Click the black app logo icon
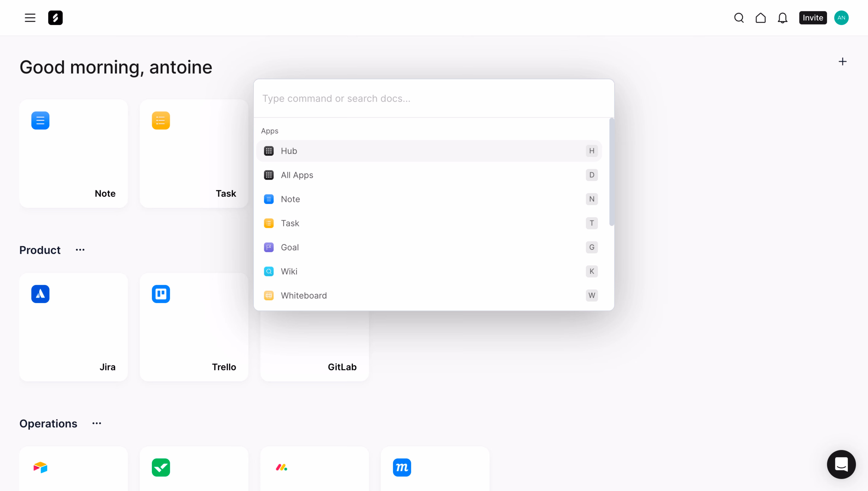This screenshot has width=868, height=491. [55, 18]
